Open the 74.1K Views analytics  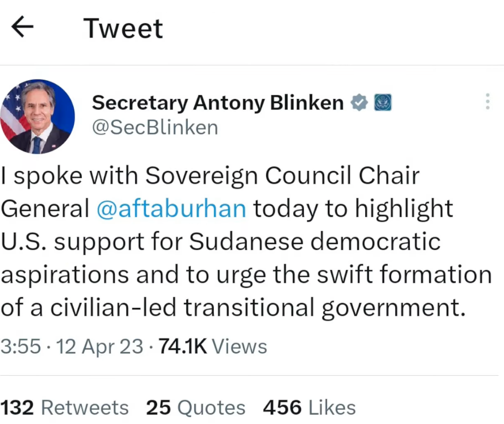pos(213,346)
